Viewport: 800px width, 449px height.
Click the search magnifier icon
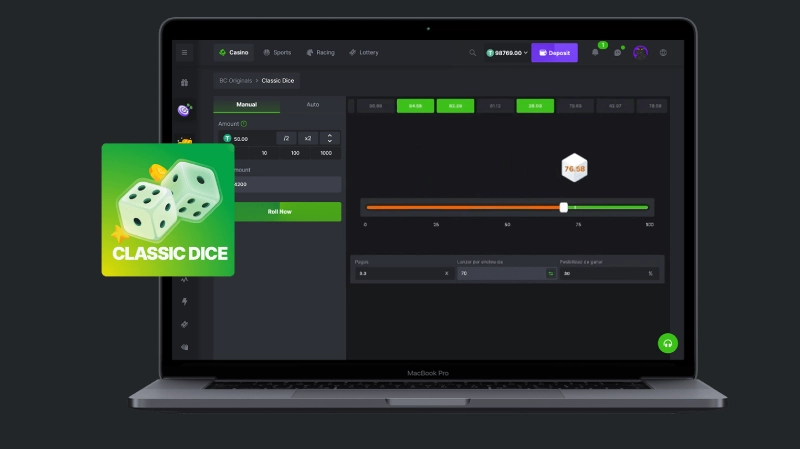pyautogui.click(x=473, y=52)
